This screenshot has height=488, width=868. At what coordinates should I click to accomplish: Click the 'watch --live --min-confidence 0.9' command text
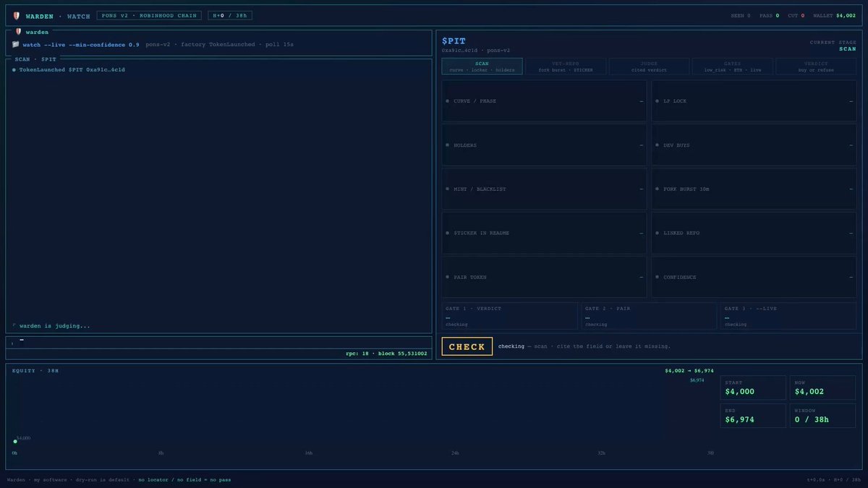pos(81,44)
